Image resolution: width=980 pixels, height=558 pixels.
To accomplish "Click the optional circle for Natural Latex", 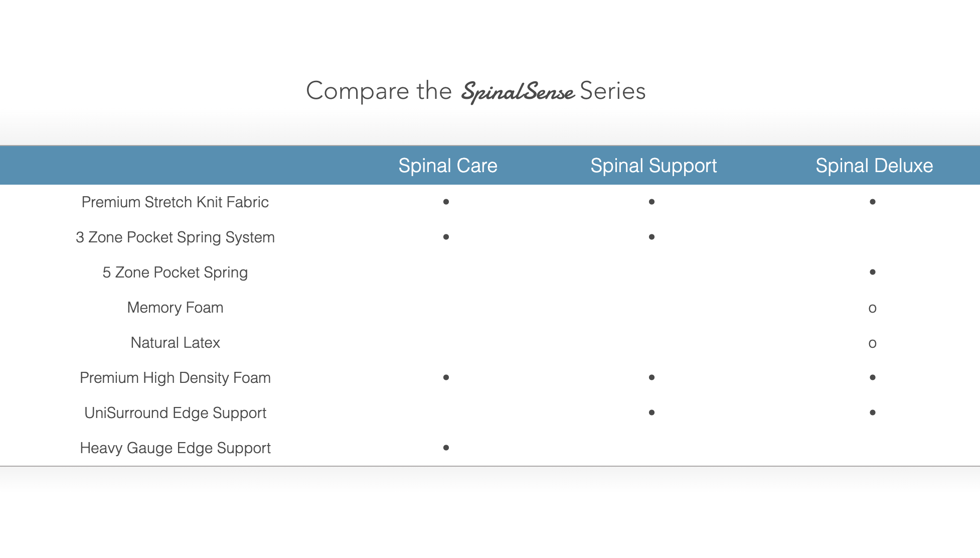I will [x=873, y=343].
